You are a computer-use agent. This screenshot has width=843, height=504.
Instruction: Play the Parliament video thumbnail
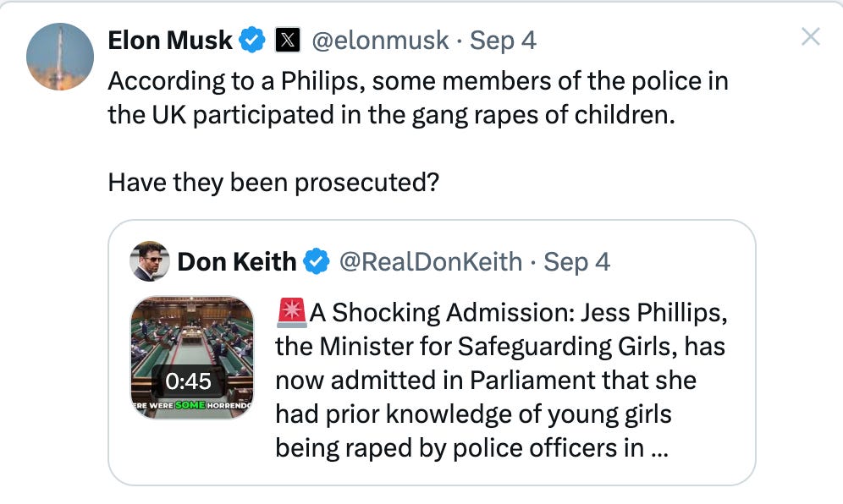tap(192, 357)
